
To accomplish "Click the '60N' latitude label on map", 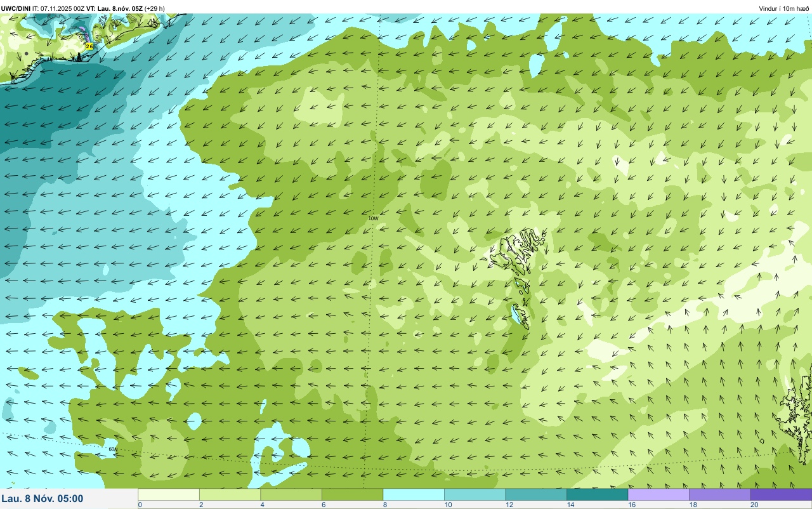I will pos(113,449).
